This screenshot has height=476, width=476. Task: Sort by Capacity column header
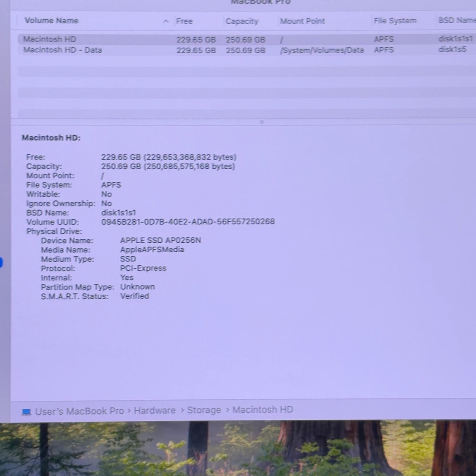pos(242,21)
